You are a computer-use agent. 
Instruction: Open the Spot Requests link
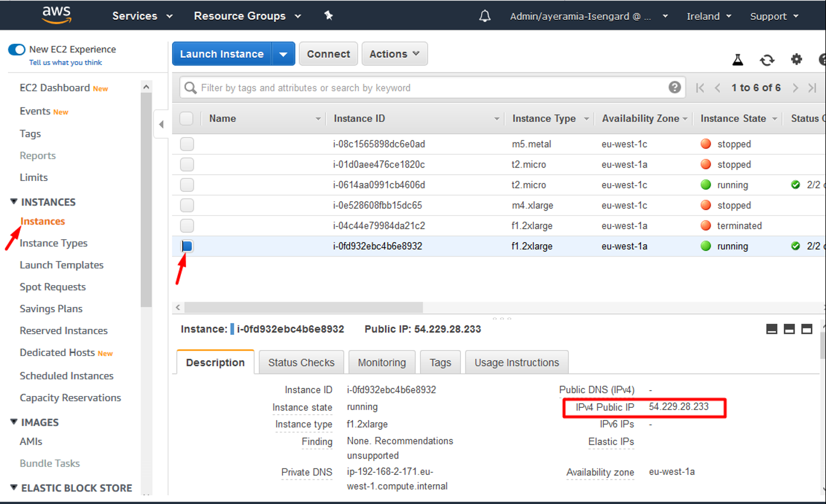tap(52, 287)
